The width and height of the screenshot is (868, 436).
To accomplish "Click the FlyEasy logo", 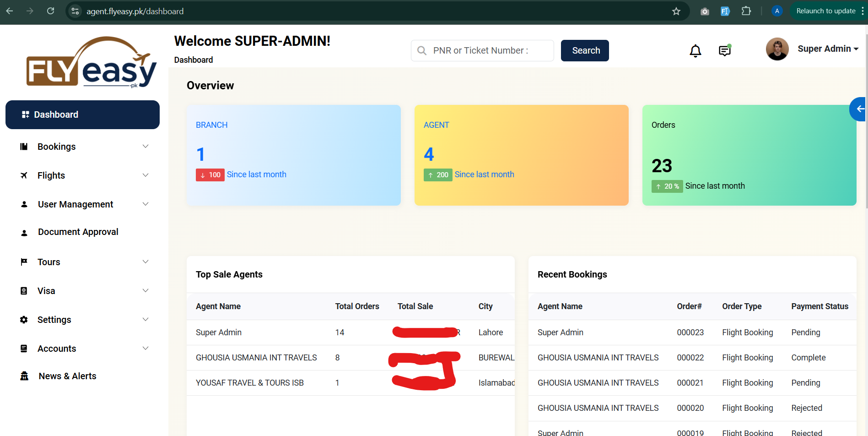I will tap(91, 62).
